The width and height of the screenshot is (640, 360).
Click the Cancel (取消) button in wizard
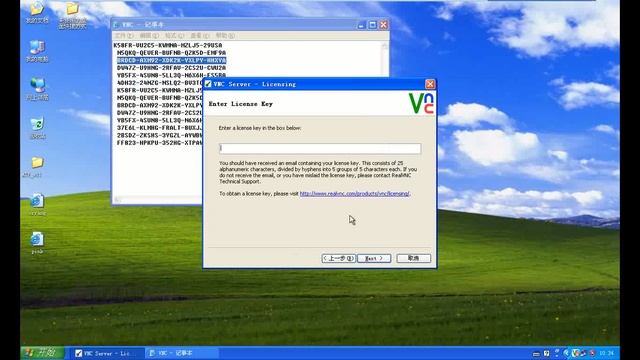(413, 258)
